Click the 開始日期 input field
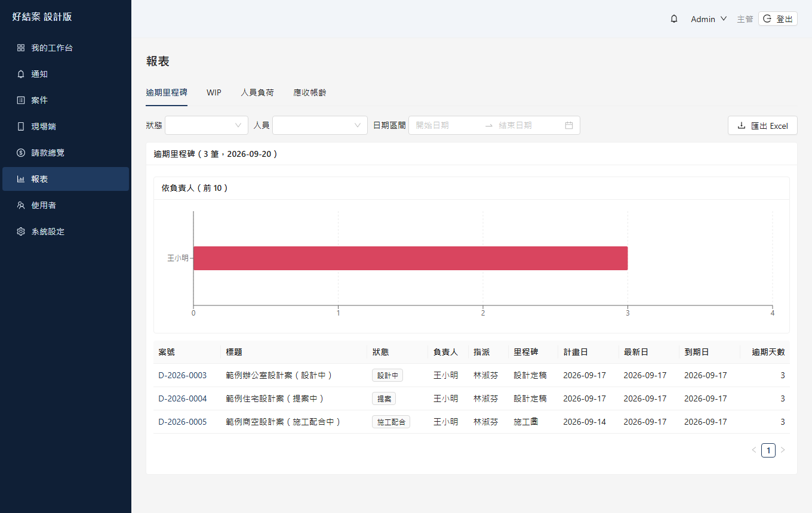 click(447, 125)
